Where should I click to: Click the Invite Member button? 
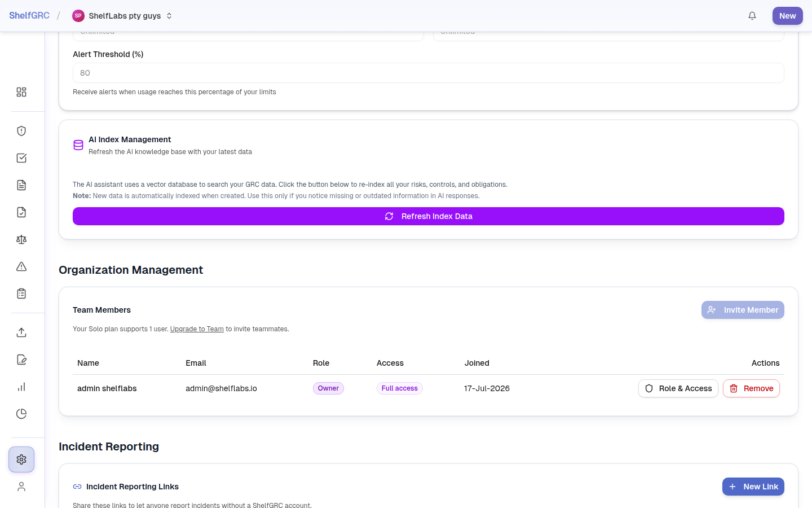(743, 310)
